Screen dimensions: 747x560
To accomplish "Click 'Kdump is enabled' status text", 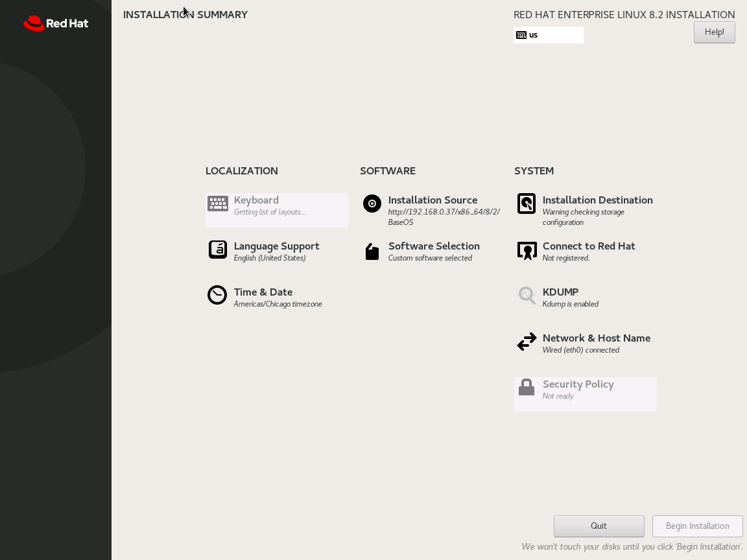I will [x=570, y=304].
